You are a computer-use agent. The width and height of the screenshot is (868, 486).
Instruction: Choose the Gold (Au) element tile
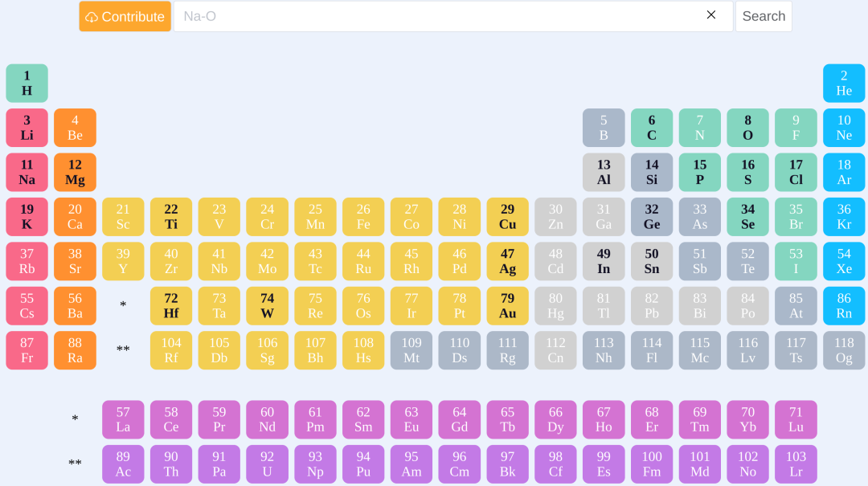click(x=507, y=306)
